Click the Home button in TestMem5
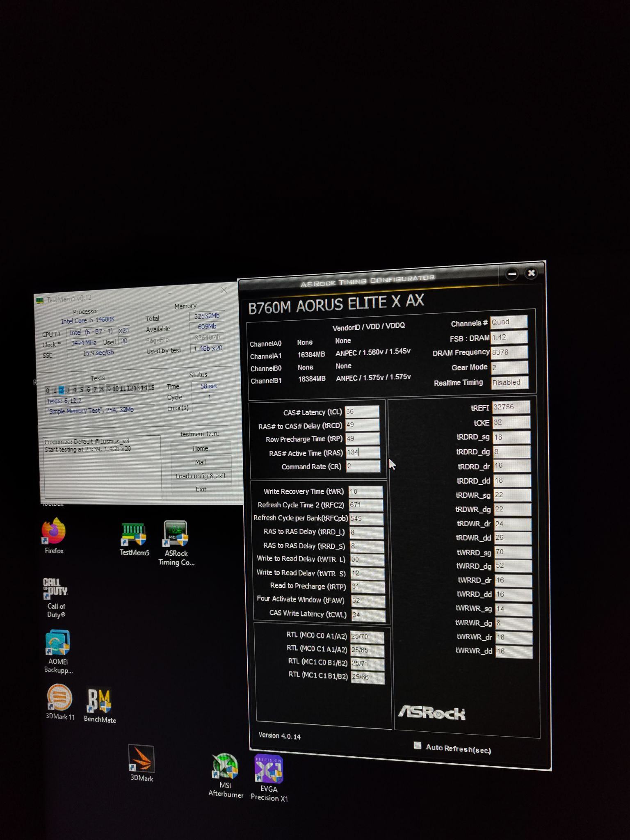This screenshot has height=840, width=630. click(x=200, y=448)
